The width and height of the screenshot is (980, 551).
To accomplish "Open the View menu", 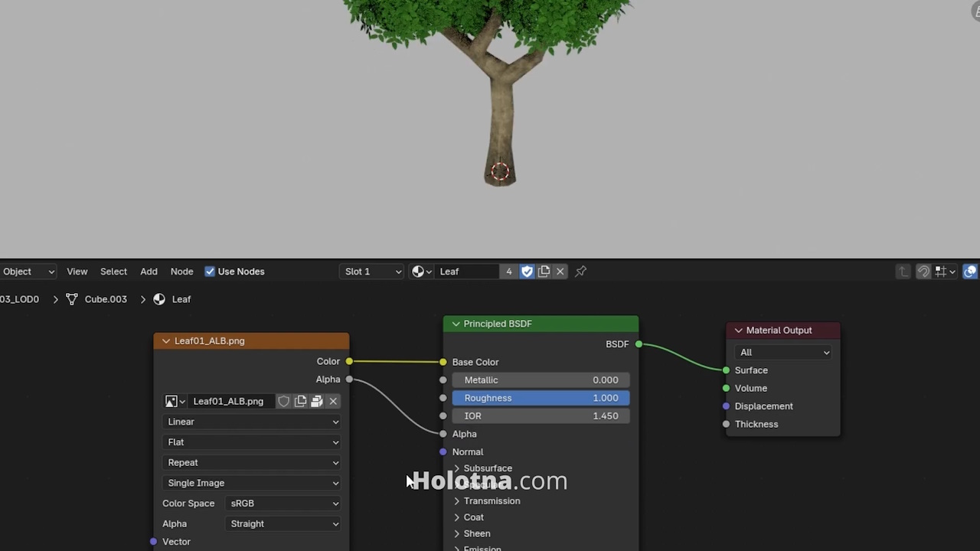I will click(x=77, y=271).
